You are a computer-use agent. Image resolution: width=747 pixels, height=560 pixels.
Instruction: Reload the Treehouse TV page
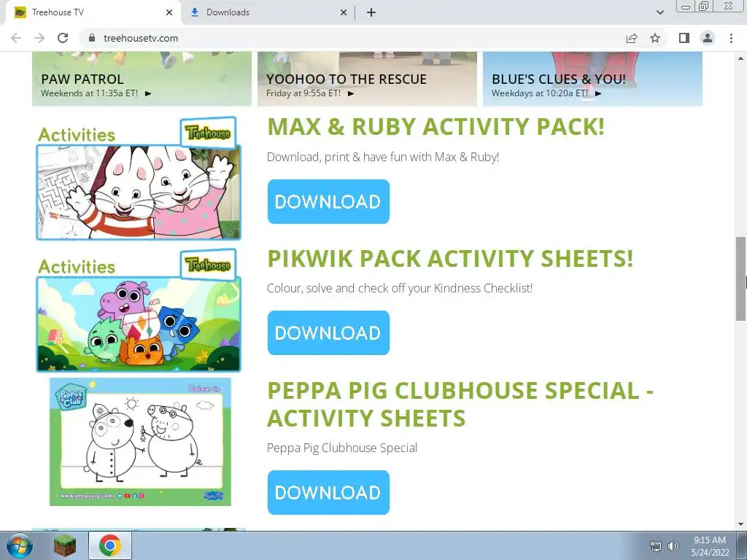pyautogui.click(x=63, y=38)
